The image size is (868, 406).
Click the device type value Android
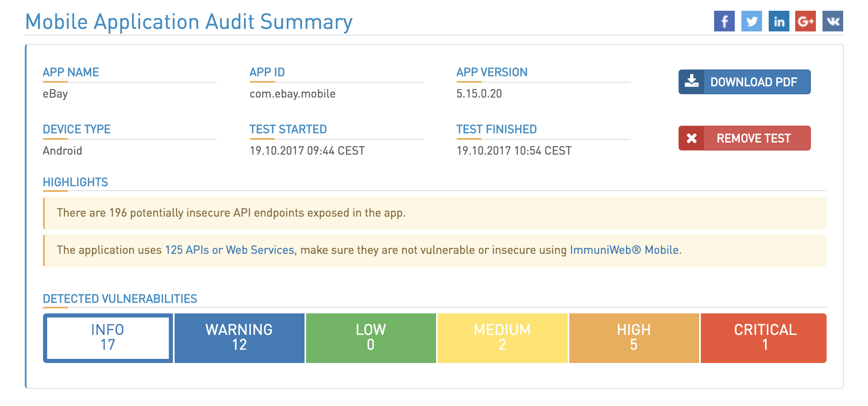click(62, 150)
